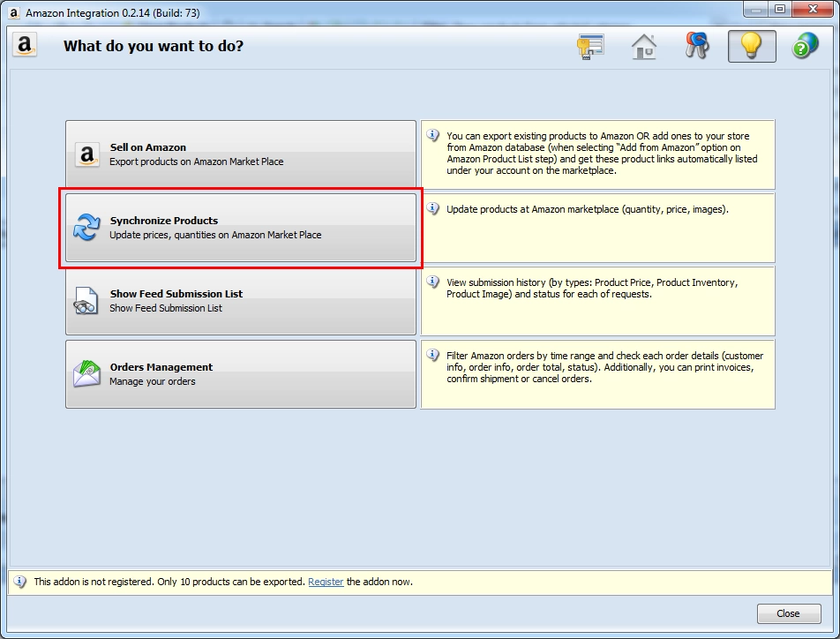Viewport: 840px width, 639px height.
Task: Maximize the Amazon Integration window
Action: tap(779, 9)
